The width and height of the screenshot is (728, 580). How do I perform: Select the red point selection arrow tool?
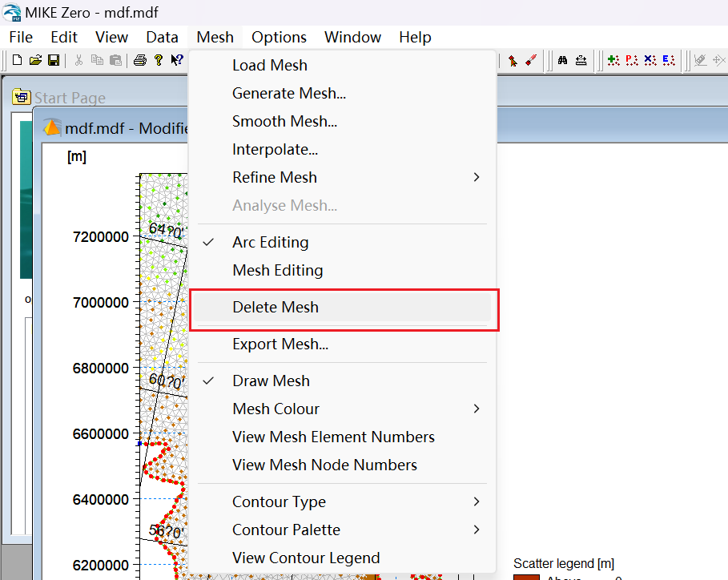[x=513, y=60]
